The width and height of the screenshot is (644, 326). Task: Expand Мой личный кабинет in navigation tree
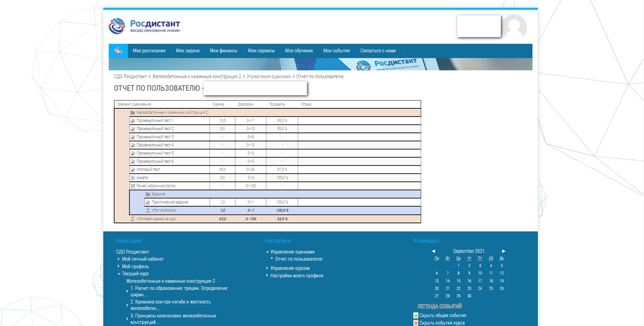[x=119, y=259]
